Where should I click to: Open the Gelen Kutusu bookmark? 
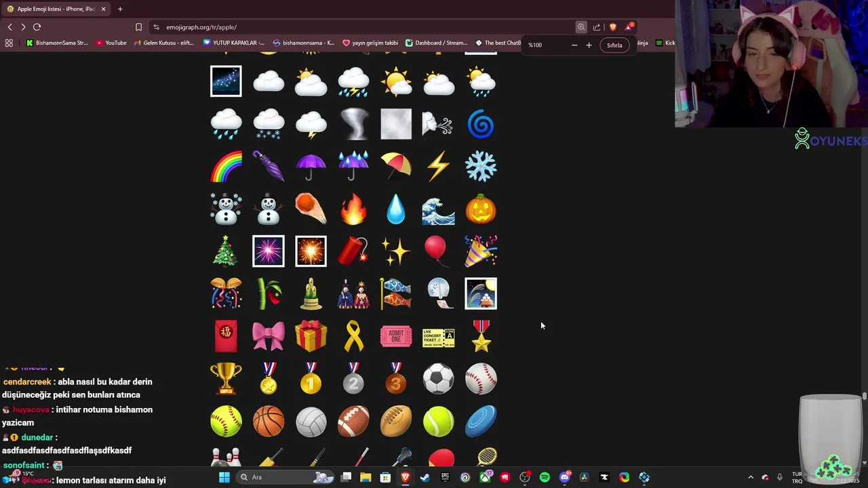coord(164,43)
